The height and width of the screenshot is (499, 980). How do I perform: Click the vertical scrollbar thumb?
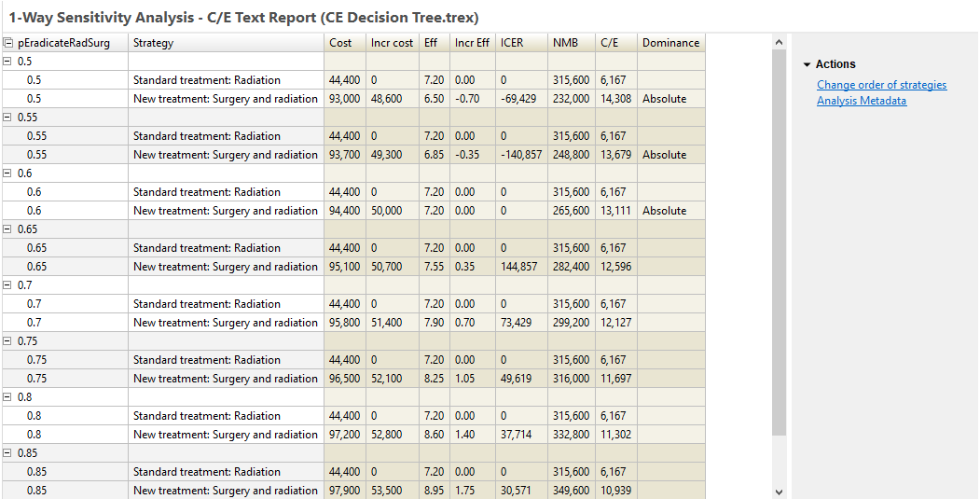click(x=779, y=243)
